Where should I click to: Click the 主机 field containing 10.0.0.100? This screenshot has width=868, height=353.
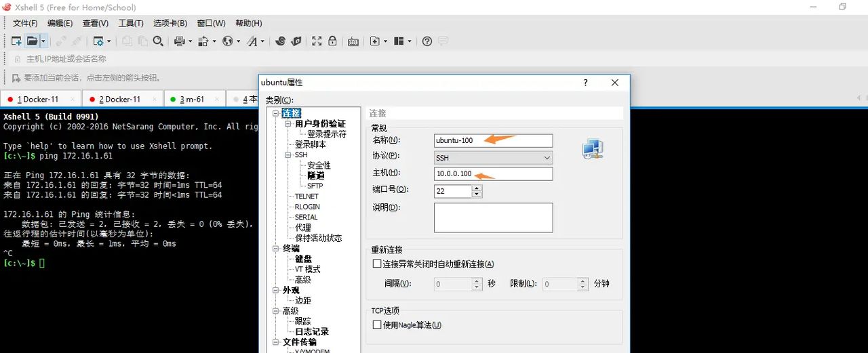pyautogui.click(x=494, y=174)
